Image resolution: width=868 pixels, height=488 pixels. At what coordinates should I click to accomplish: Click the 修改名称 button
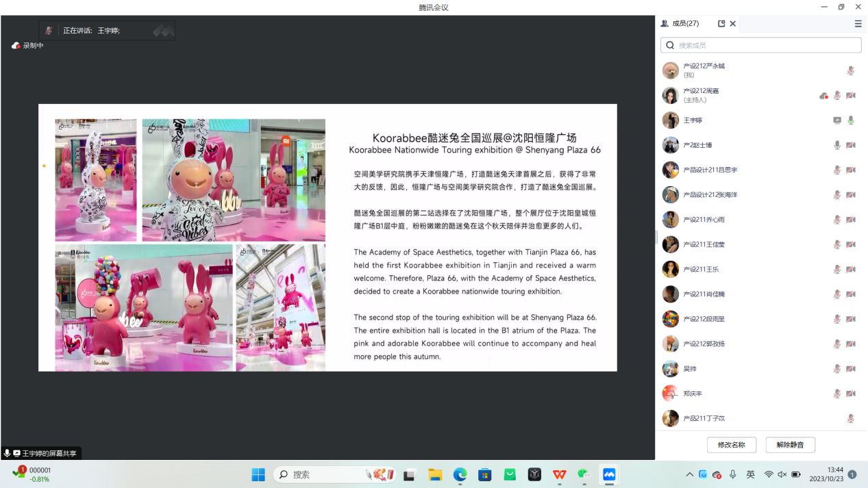coord(731,445)
